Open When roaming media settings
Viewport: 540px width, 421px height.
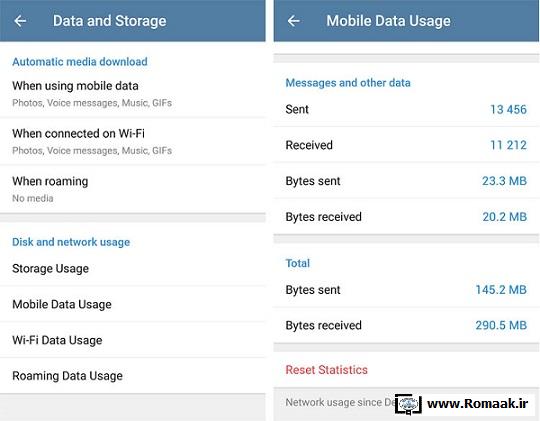133,189
